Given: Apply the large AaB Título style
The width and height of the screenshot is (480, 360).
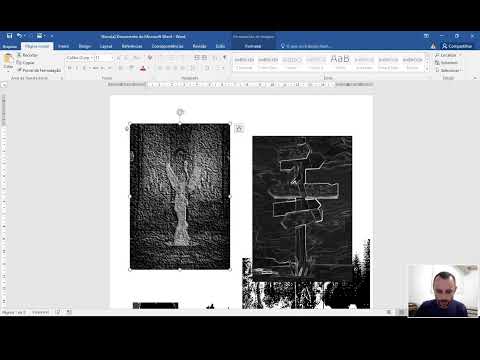Looking at the screenshot, I should coord(340,62).
